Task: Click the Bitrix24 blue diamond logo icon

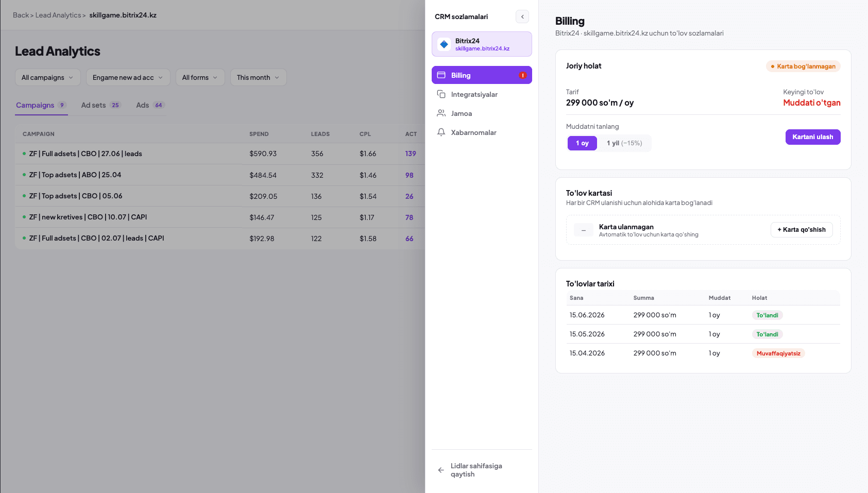Action: click(x=444, y=44)
